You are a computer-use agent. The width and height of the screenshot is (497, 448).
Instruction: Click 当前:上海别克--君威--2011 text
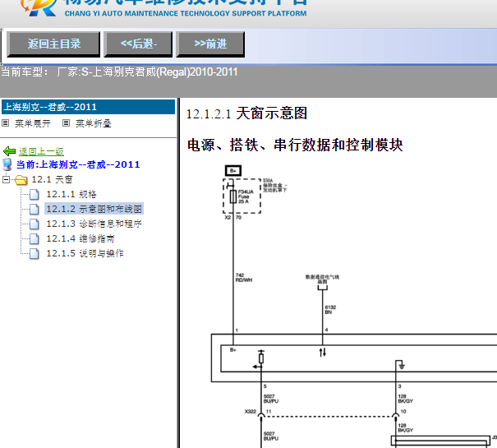coord(78,164)
